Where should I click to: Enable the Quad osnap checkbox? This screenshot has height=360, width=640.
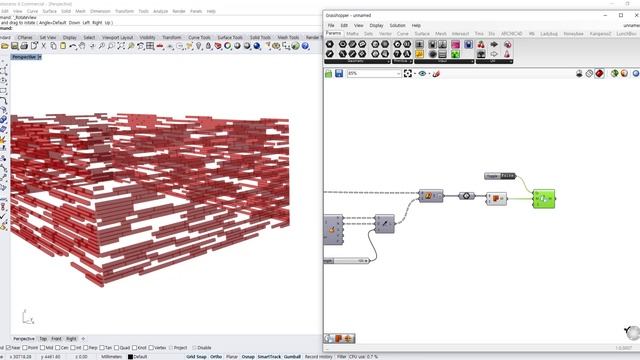116,348
